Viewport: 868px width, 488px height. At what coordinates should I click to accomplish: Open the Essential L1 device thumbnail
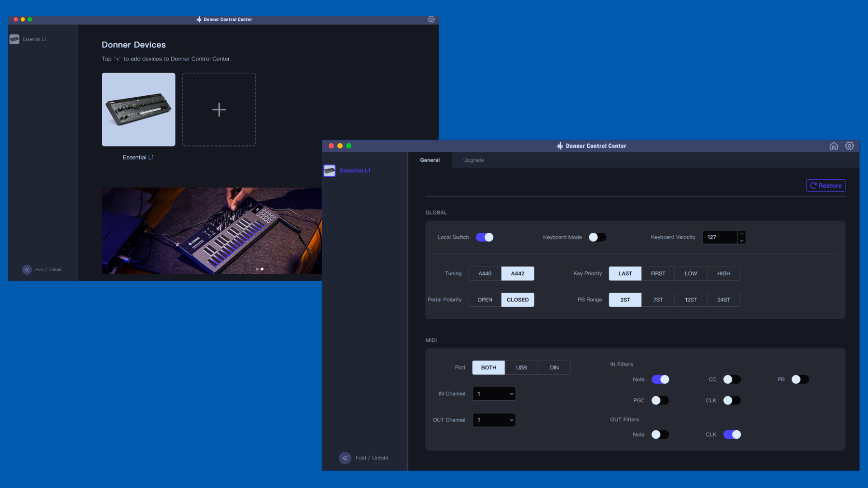[138, 109]
